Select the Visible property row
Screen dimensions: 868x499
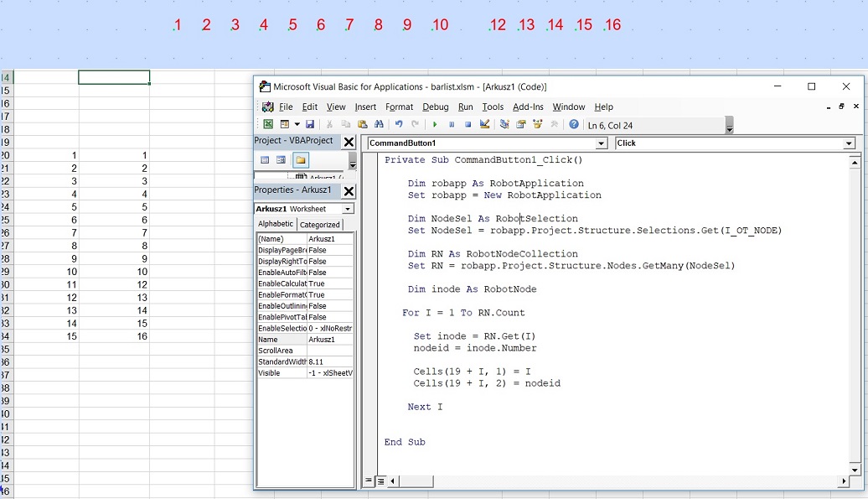click(305, 372)
